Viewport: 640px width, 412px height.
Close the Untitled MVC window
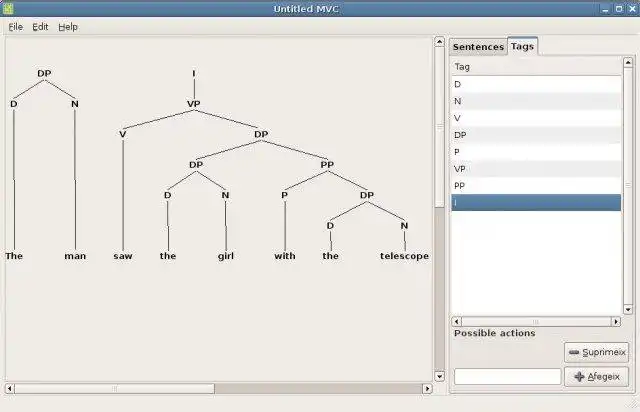(x=632, y=9)
